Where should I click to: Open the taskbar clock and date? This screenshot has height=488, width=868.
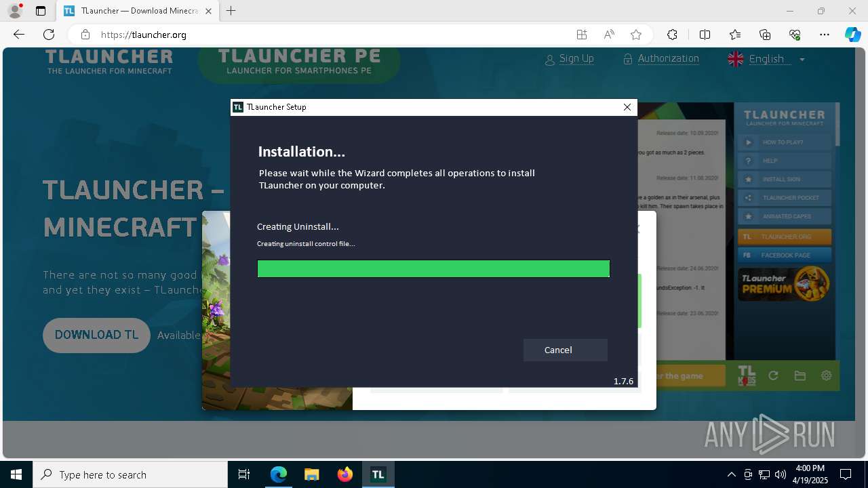[x=810, y=474]
